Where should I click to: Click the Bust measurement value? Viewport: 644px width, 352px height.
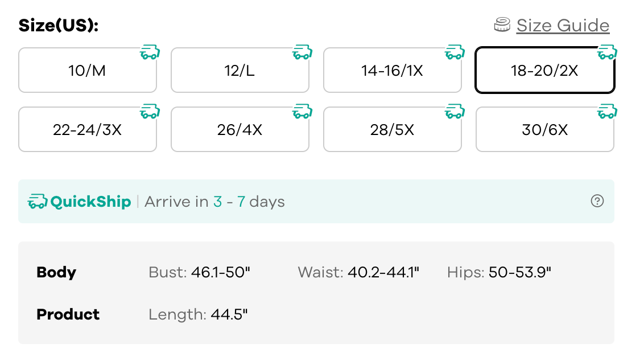(221, 272)
